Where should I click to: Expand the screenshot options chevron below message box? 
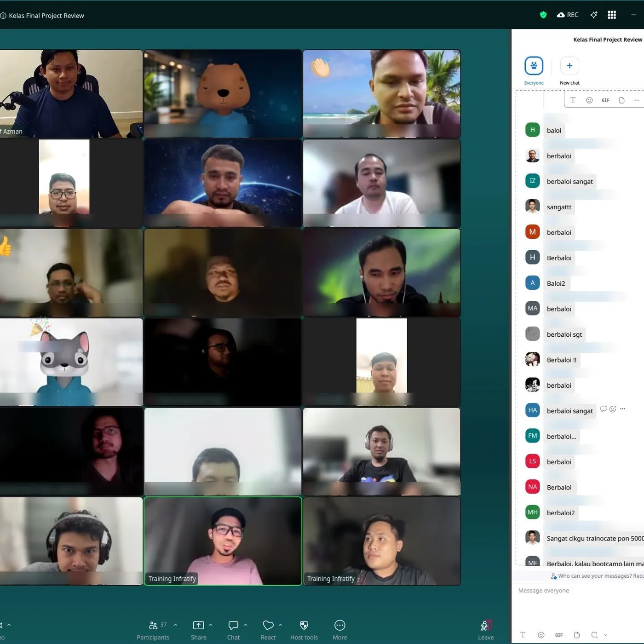605,635
